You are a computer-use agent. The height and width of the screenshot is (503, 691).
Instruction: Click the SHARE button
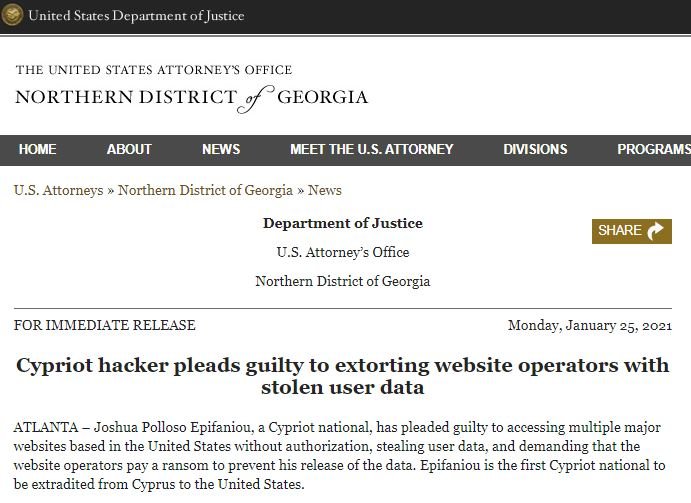pos(632,231)
